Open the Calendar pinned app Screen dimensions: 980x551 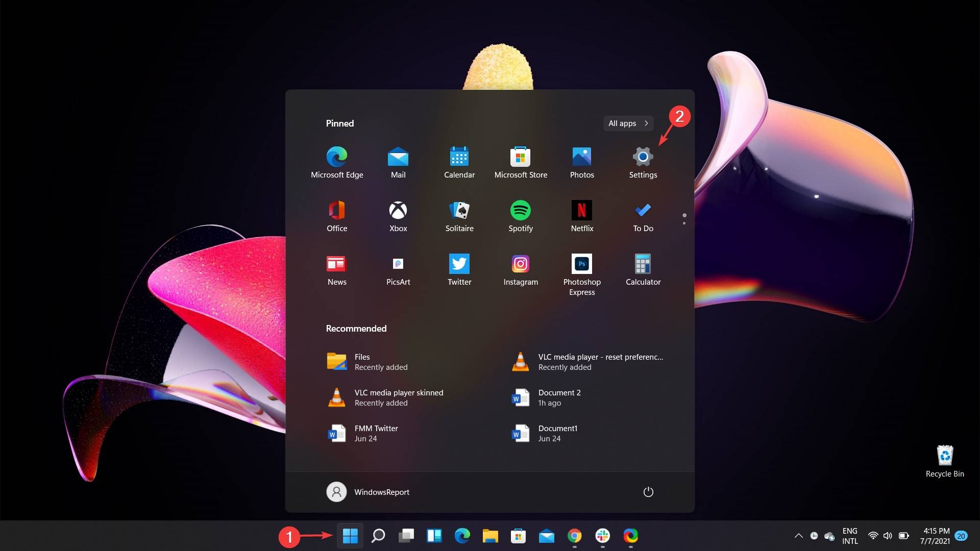(x=459, y=162)
